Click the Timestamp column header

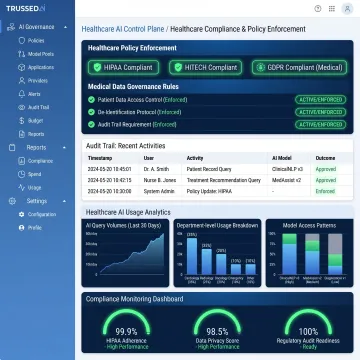tap(100, 158)
